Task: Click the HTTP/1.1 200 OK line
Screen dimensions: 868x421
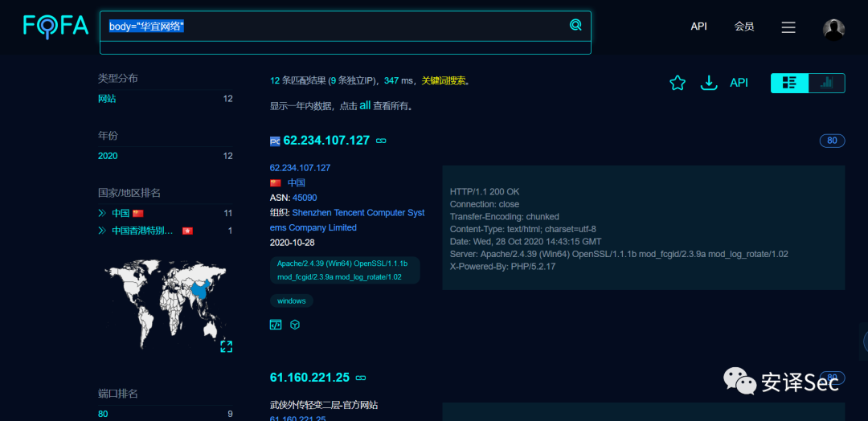Action: [485, 191]
